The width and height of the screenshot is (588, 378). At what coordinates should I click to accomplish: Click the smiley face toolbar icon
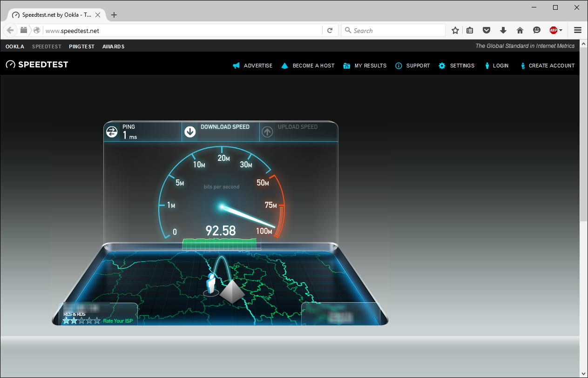click(x=537, y=30)
